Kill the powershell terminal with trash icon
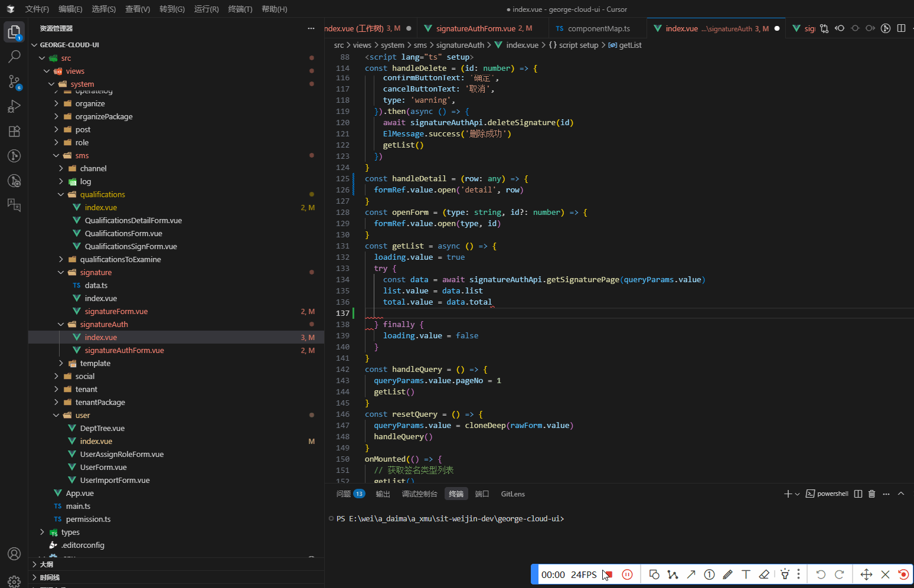Image resolution: width=914 pixels, height=588 pixels. (x=871, y=494)
